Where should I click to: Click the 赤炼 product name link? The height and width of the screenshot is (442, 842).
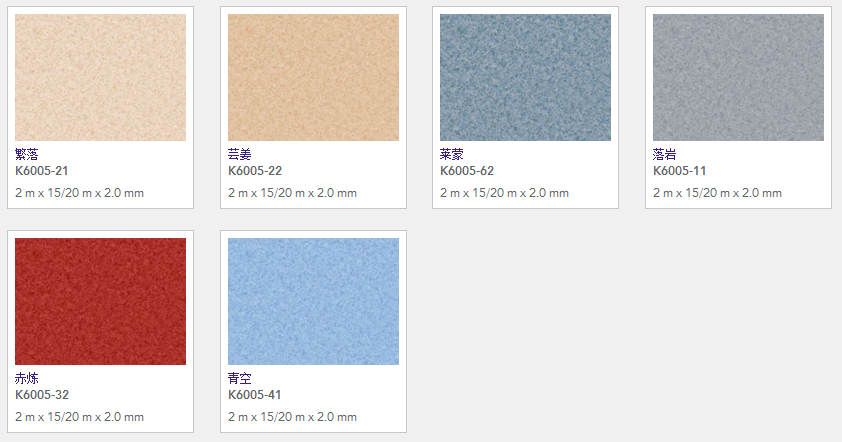coord(27,379)
